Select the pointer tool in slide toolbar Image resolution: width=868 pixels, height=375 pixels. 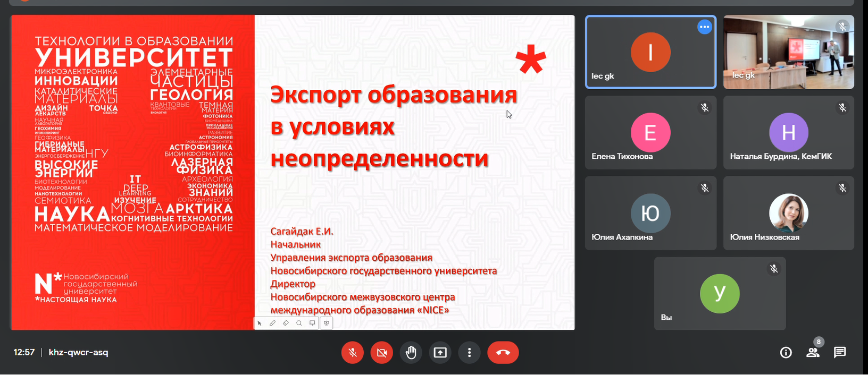tap(260, 323)
